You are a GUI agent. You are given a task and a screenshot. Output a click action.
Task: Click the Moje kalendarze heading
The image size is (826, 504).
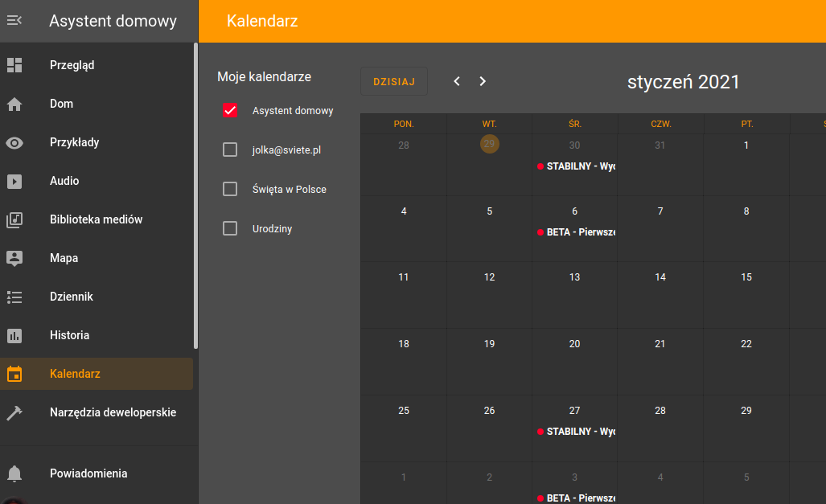coord(264,77)
